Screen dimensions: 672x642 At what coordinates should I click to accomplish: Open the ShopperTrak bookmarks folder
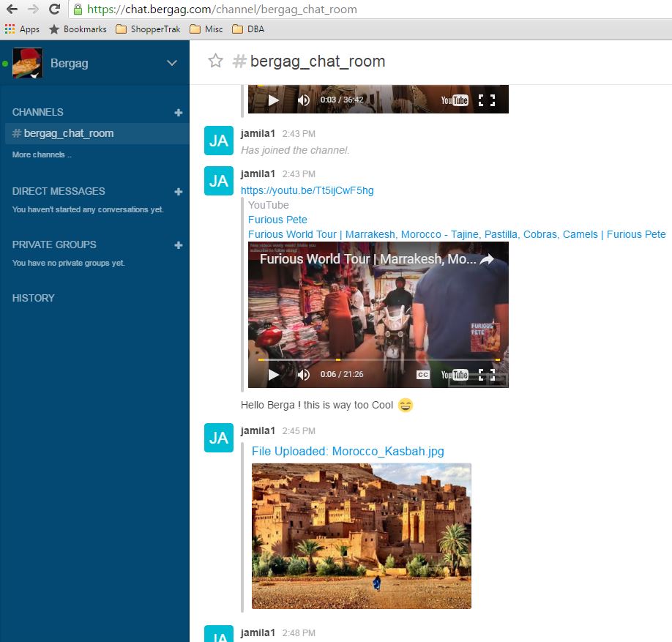(148, 29)
